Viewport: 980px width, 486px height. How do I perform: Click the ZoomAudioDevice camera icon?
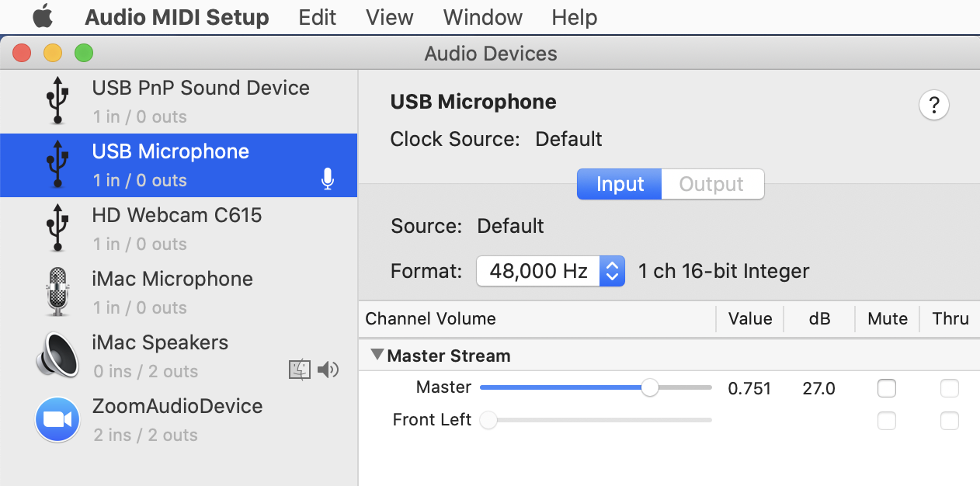coord(57,420)
